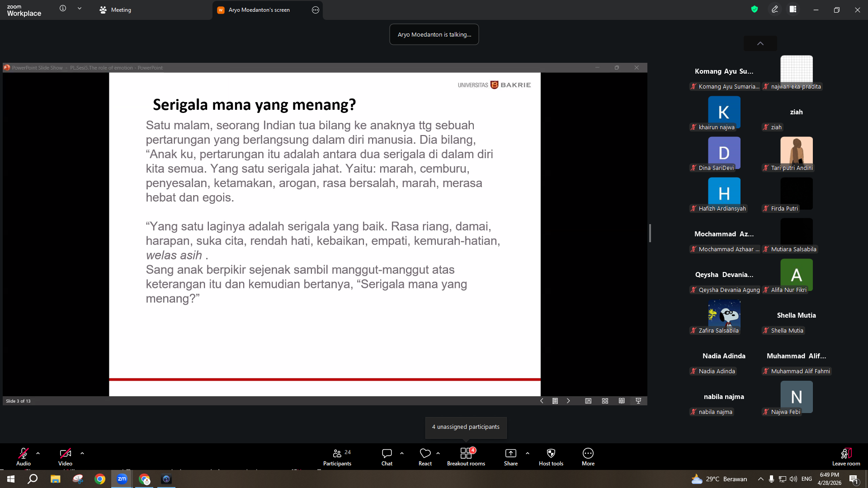Open Windows notification center
This screenshot has height=488, width=868.
click(x=854, y=479)
